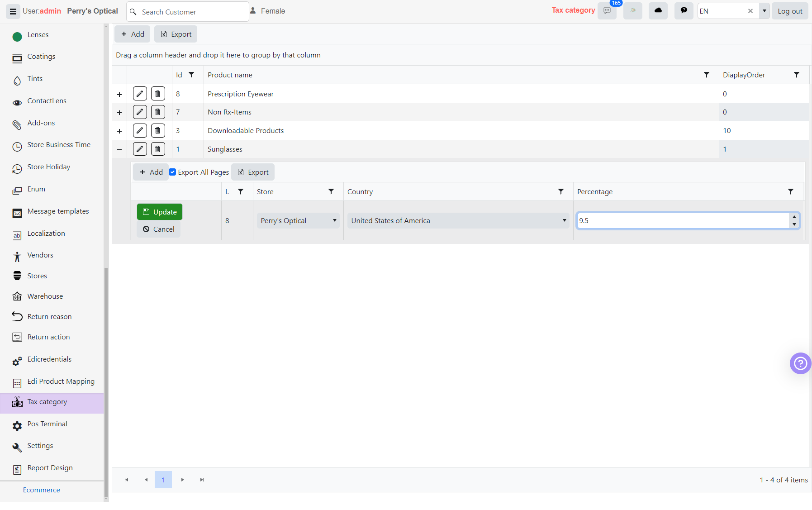Open the chat bubble icon
This screenshot has width=812, height=510.
[684, 11]
